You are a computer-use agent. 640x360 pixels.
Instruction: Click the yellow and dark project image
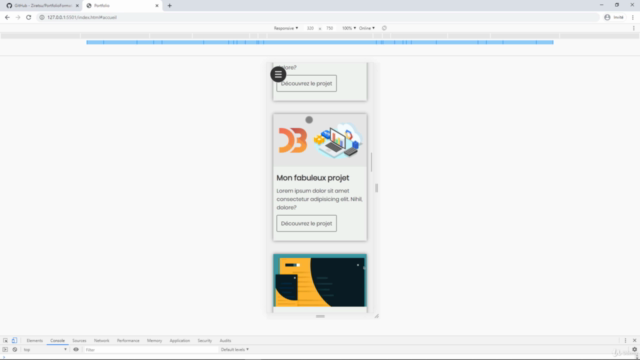320,280
